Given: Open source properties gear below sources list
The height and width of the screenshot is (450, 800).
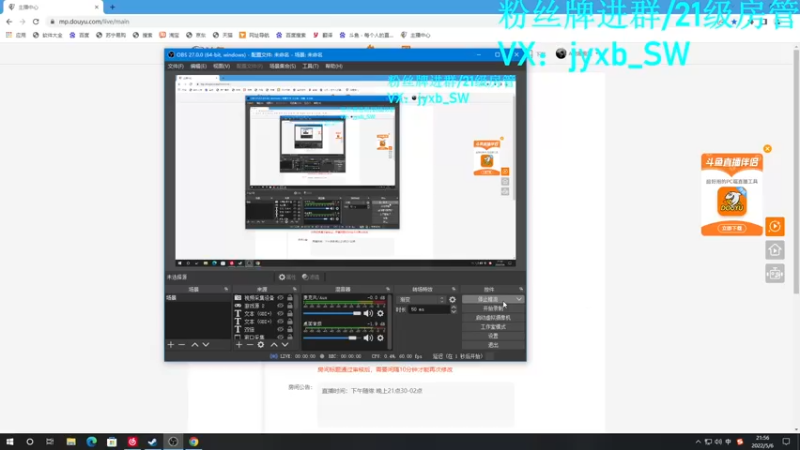Looking at the screenshot, I should pos(261,345).
